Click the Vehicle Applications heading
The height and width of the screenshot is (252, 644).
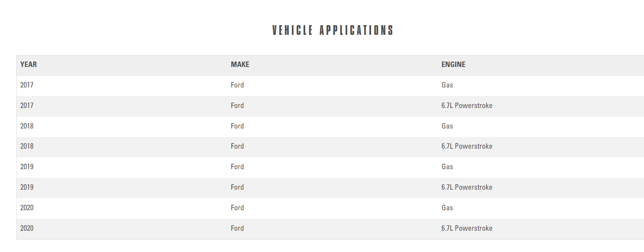[332, 30]
